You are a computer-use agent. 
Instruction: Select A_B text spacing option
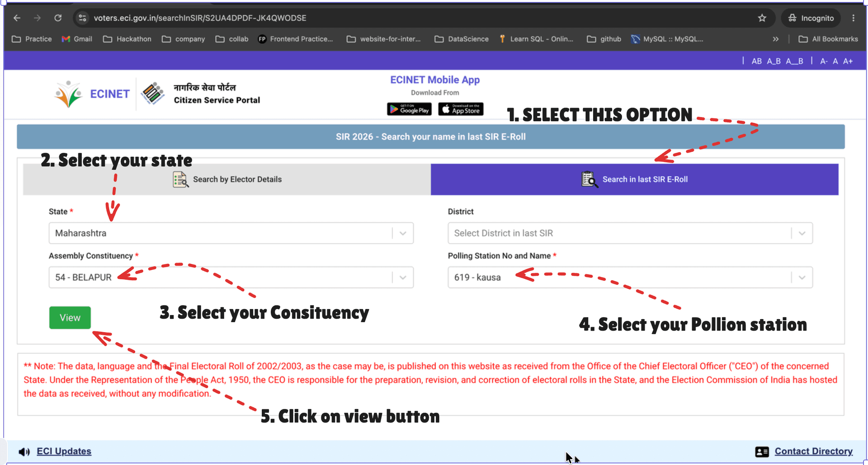tap(774, 61)
